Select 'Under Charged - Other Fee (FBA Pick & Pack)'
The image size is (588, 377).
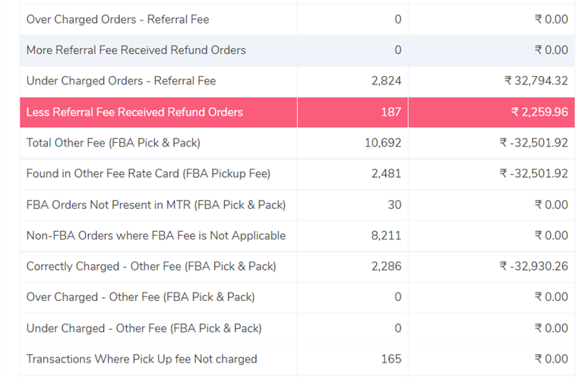click(x=144, y=328)
